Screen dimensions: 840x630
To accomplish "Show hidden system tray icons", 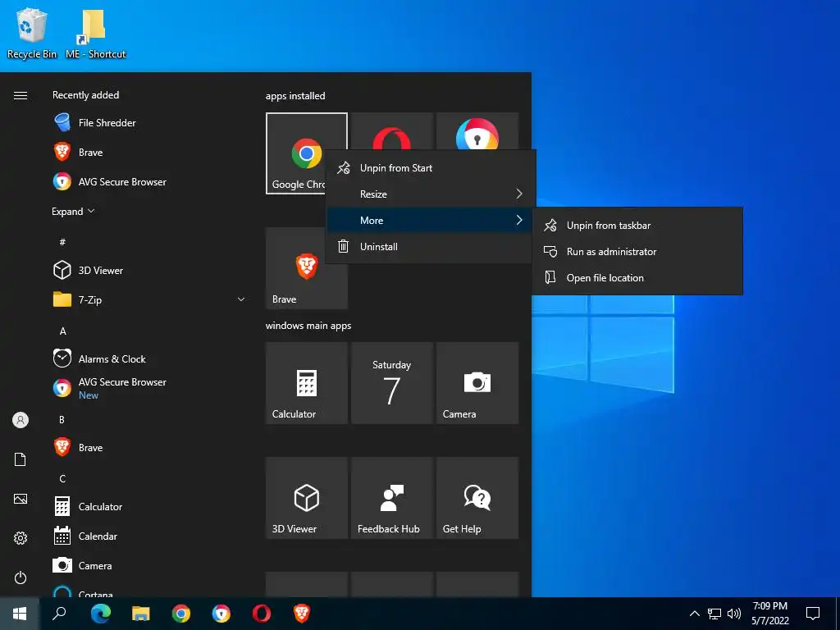I will click(694, 614).
